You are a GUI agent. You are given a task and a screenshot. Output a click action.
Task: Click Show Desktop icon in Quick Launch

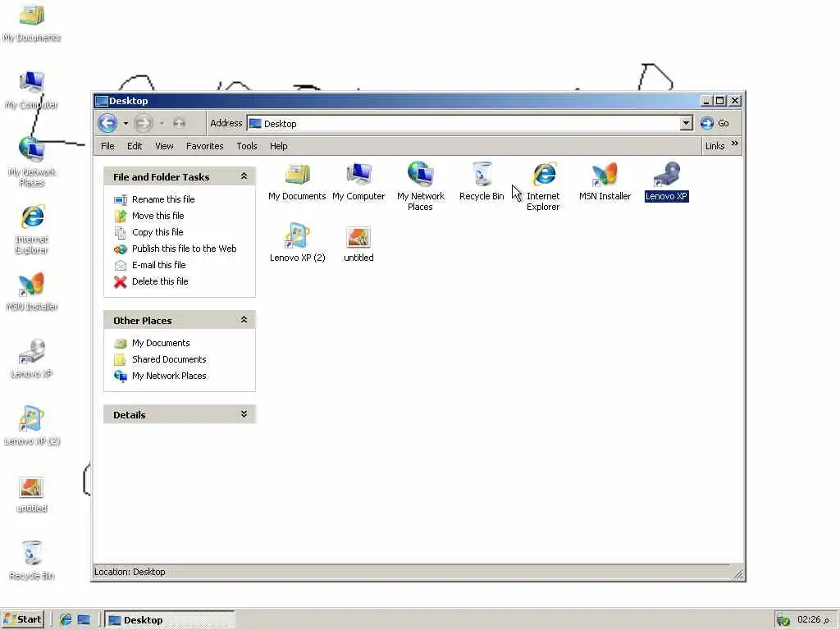point(84,620)
